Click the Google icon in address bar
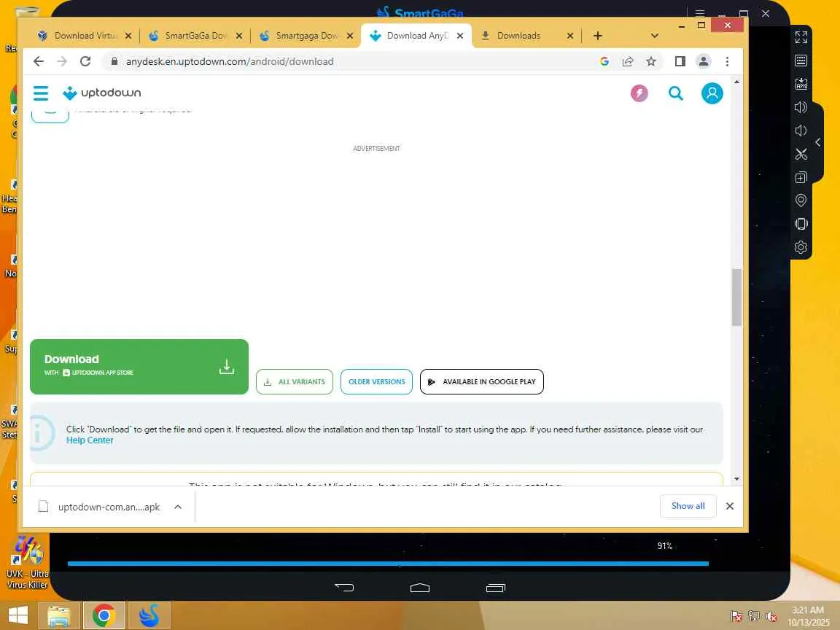 click(604, 61)
